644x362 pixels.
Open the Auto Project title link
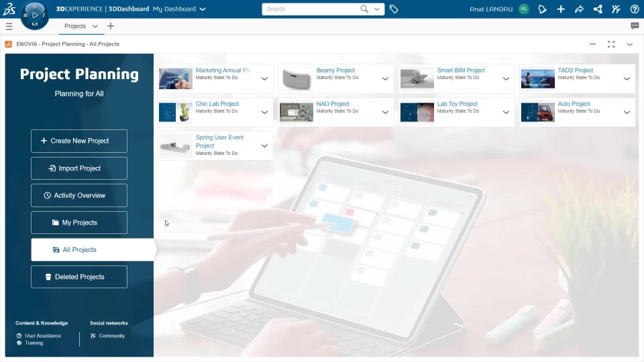(574, 104)
